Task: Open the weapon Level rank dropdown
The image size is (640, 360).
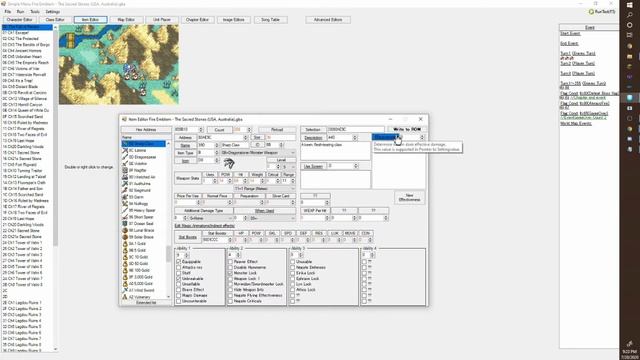Action: point(288,167)
